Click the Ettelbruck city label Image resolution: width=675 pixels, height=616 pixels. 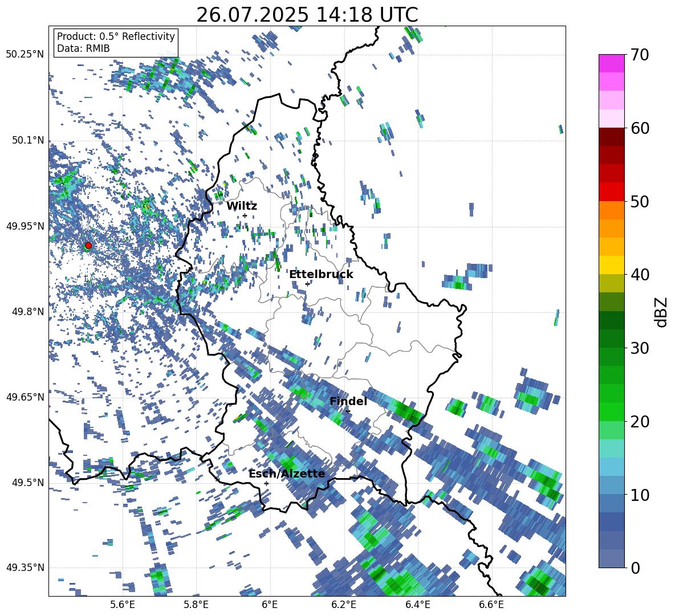click(x=321, y=275)
